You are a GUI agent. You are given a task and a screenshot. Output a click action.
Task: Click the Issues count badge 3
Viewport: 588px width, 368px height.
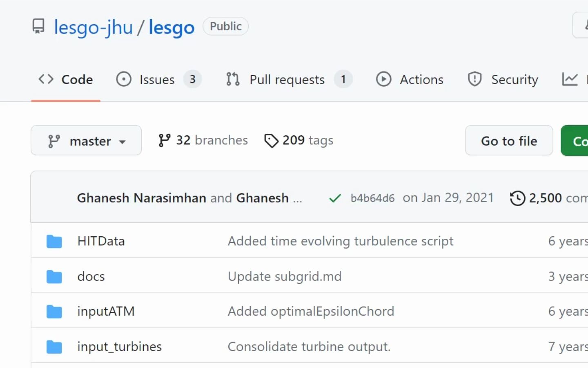[x=192, y=79]
